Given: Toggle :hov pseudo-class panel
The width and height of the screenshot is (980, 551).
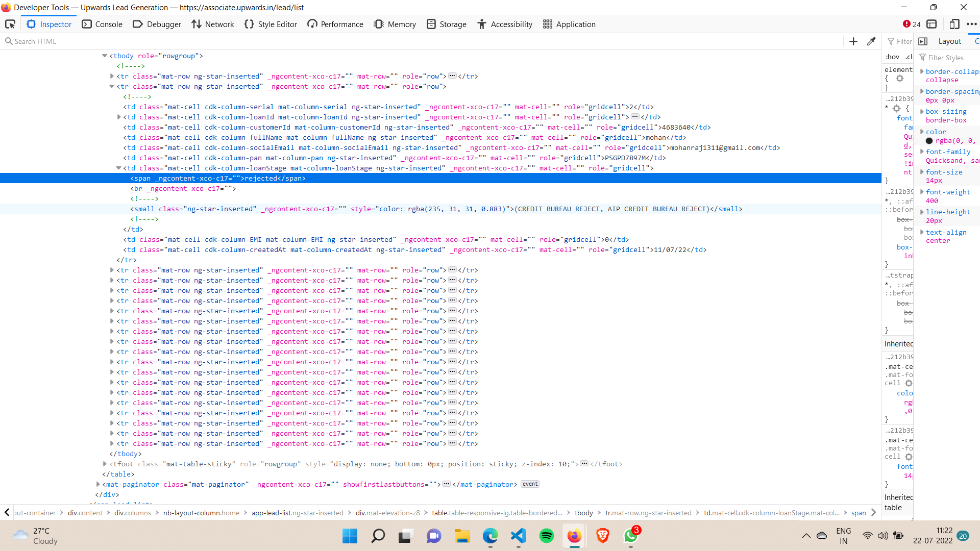Looking at the screenshot, I should [892, 57].
